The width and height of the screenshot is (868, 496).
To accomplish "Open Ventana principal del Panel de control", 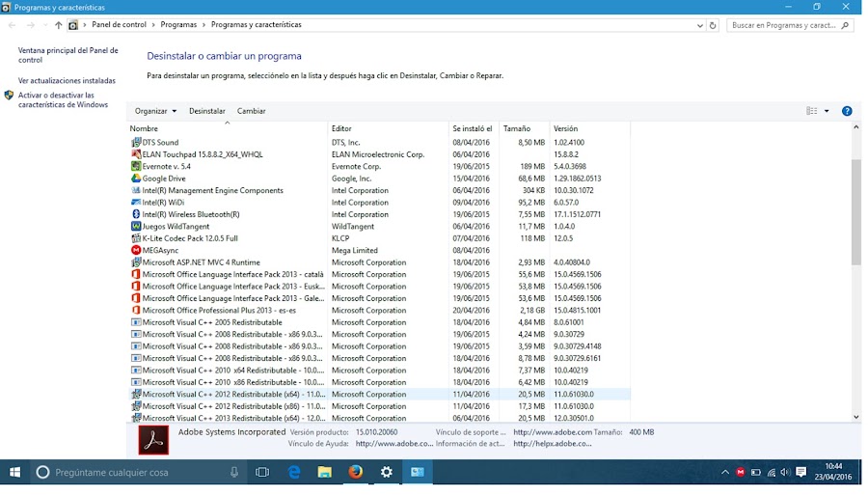I will [x=68, y=55].
